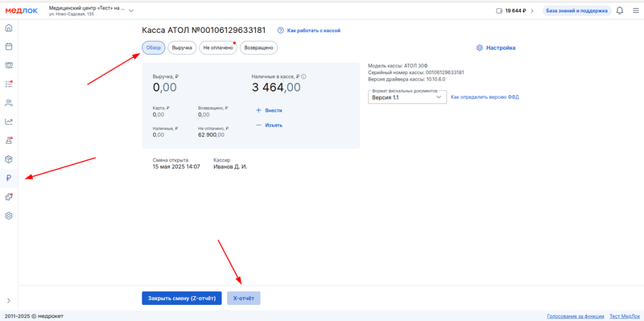The image size is (644, 321).
Task: Open the home icon in sidebar
Action: click(9, 28)
